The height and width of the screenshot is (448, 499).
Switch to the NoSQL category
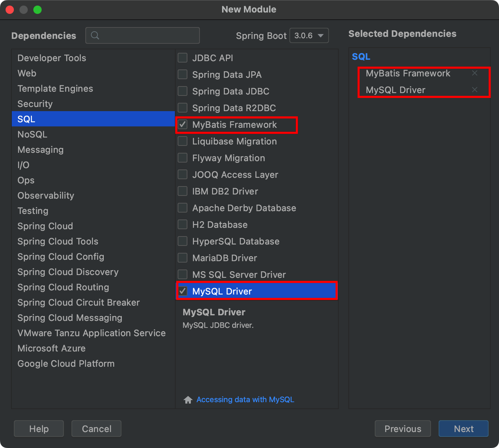click(93, 134)
